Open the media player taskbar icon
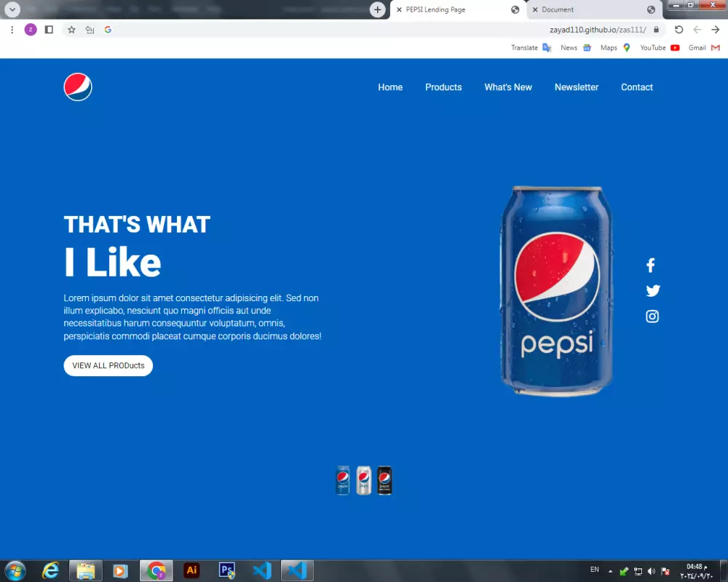 click(x=120, y=571)
